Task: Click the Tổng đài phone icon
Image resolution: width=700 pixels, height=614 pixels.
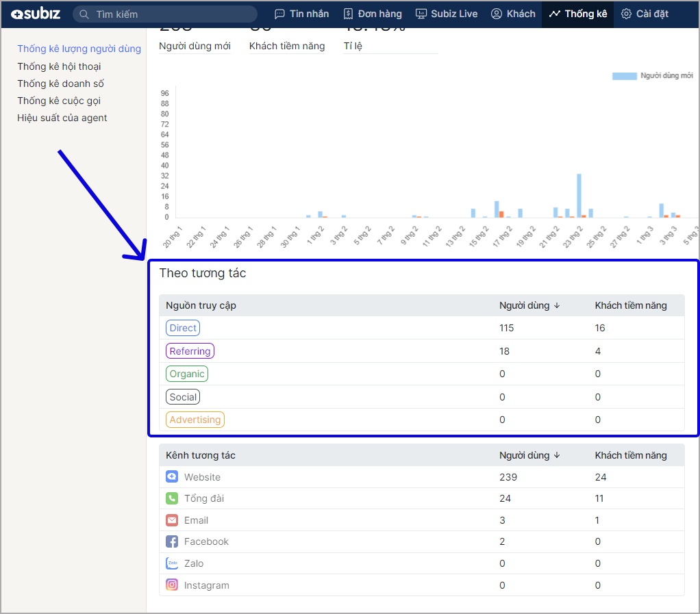Action: 172,498
